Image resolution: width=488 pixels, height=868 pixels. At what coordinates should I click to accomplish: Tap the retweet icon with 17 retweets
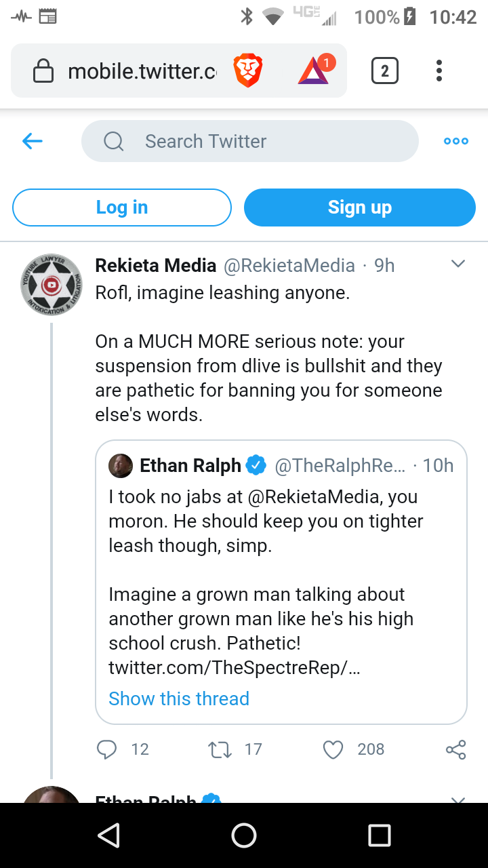[x=220, y=749]
